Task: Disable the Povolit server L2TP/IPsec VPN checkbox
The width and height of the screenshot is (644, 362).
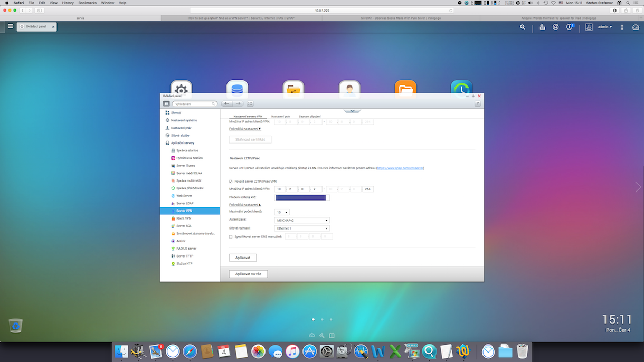Action: coord(231,182)
